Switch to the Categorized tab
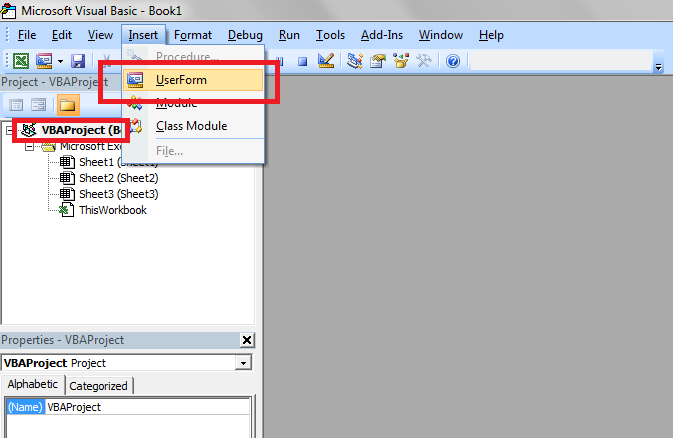673x438 pixels. point(98,386)
